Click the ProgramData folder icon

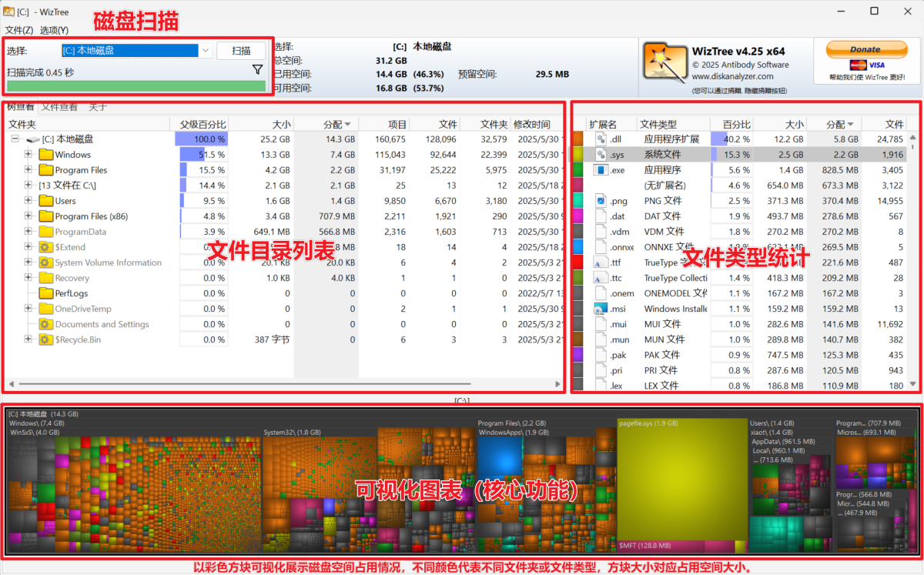[46, 232]
